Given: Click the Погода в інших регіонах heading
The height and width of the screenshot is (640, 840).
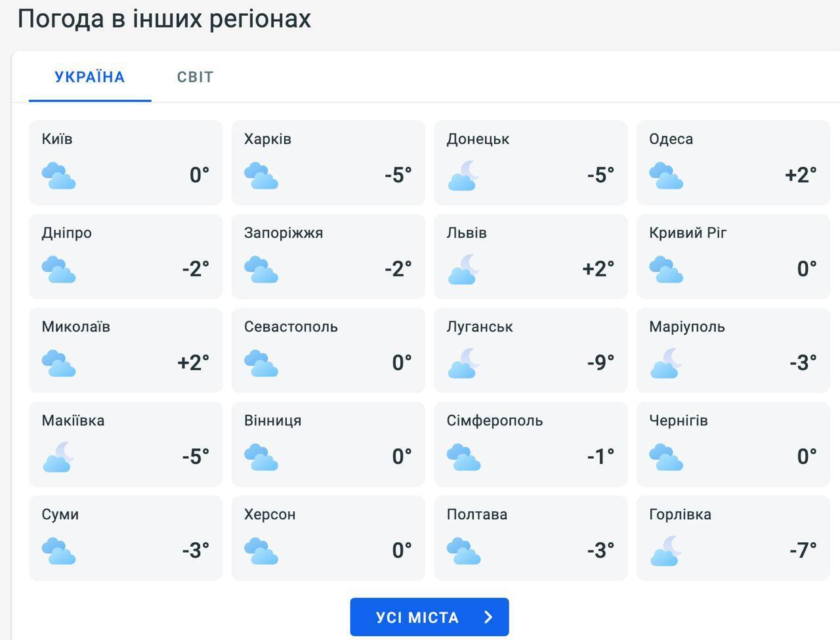Looking at the screenshot, I should click(x=164, y=18).
